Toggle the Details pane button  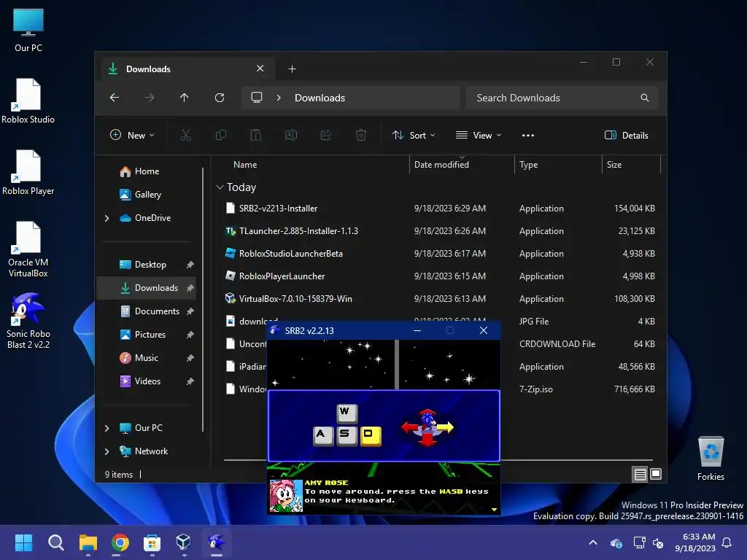tap(627, 135)
